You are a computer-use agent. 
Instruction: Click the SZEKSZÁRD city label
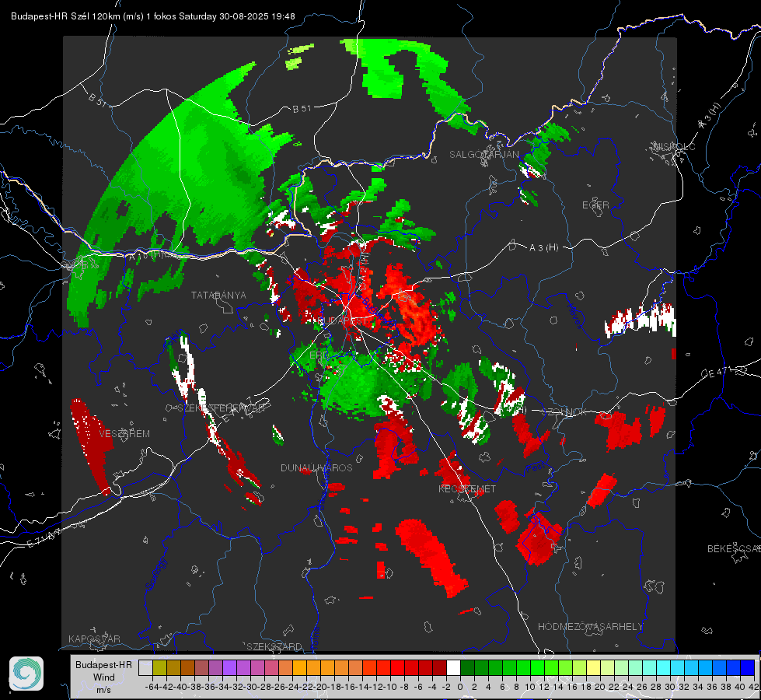274,646
